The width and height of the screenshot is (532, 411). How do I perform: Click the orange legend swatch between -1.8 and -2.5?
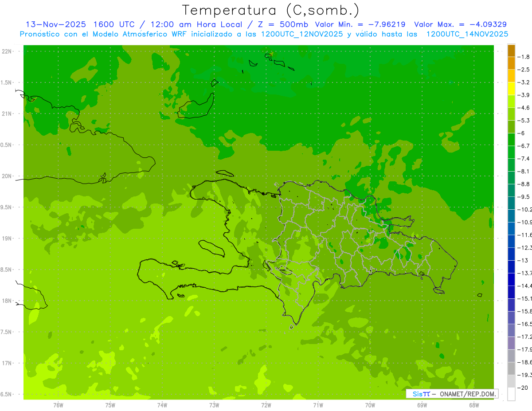pyautogui.click(x=511, y=63)
